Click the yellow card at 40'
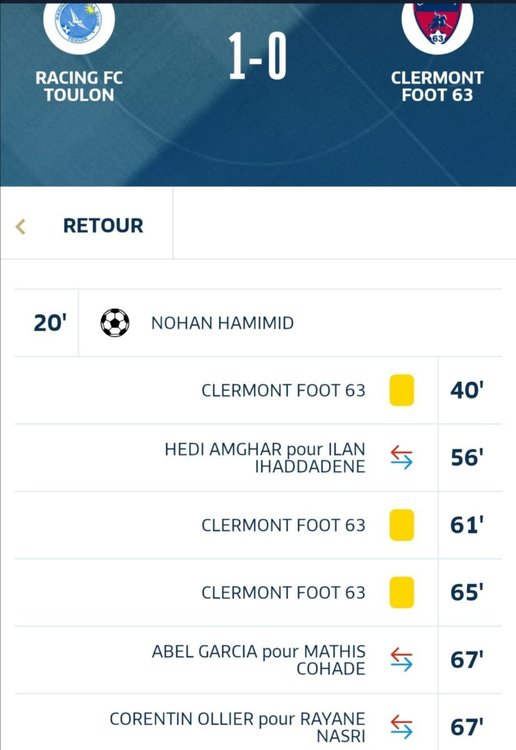 (x=402, y=390)
